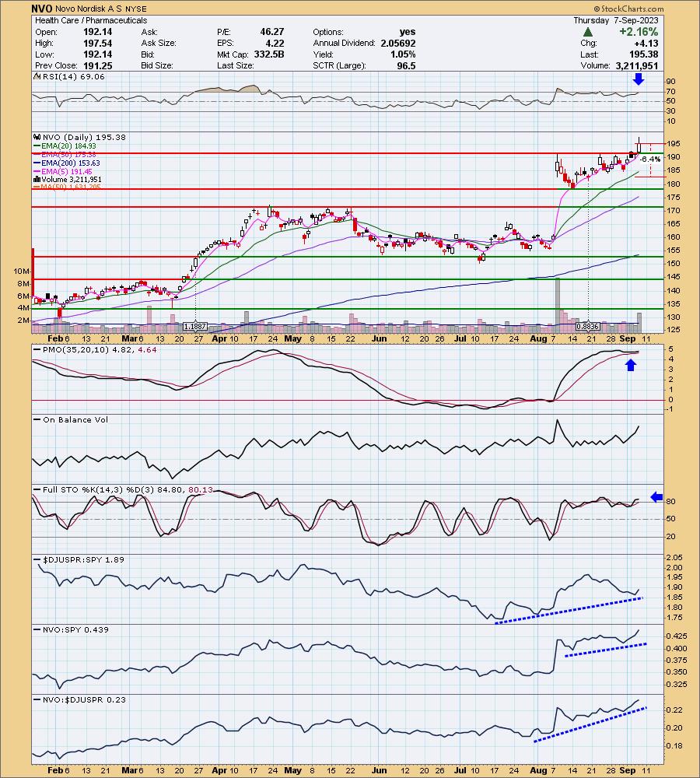Click the small icon before RSI(14)

(37, 76)
